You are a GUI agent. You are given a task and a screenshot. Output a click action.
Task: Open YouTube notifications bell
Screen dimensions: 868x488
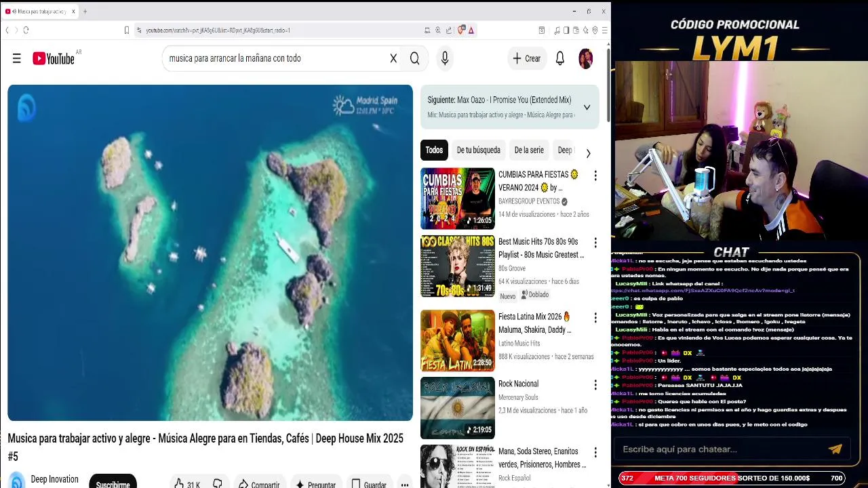[560, 58]
